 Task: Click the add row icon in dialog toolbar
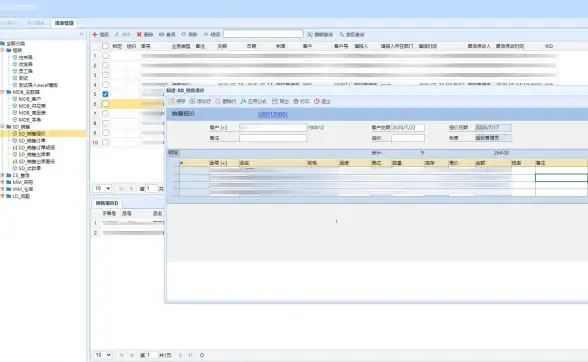pos(192,101)
